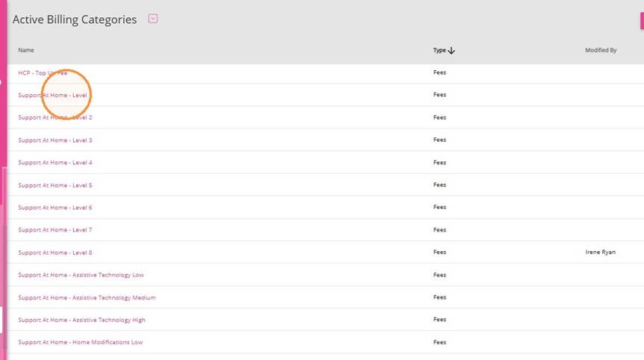The width and height of the screenshot is (644, 360).
Task: Open Support At Home - Level 3
Action: click(x=55, y=140)
